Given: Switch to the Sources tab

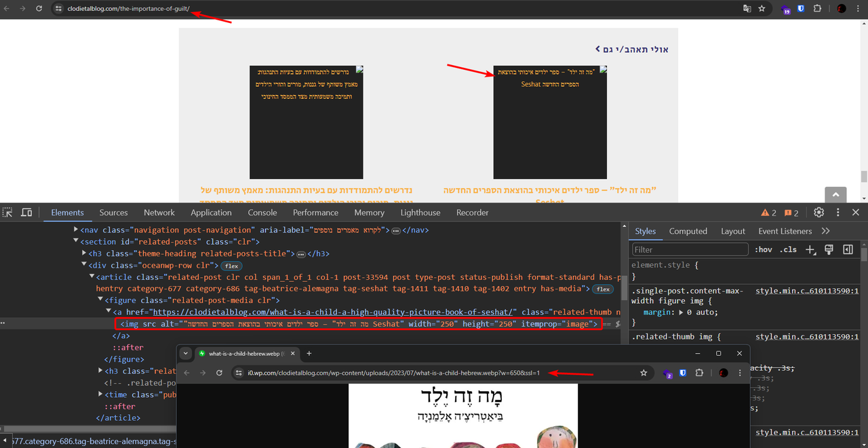Looking at the screenshot, I should coord(113,212).
